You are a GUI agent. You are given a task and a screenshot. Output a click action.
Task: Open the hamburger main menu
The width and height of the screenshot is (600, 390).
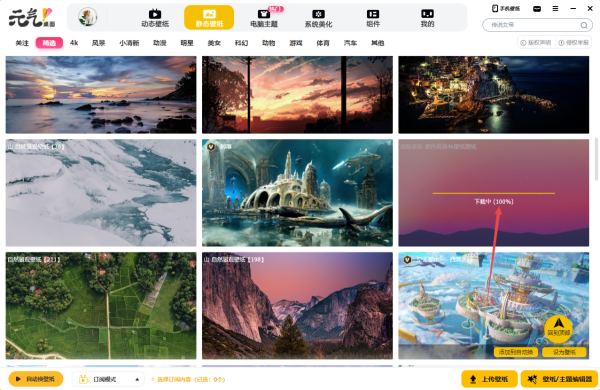click(555, 8)
